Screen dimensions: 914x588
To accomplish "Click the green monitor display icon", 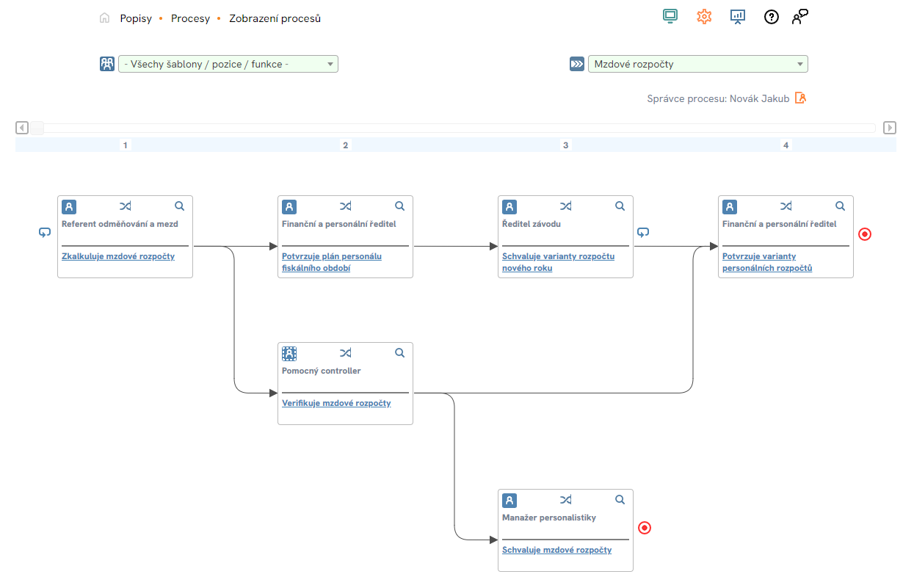I will tap(670, 17).
